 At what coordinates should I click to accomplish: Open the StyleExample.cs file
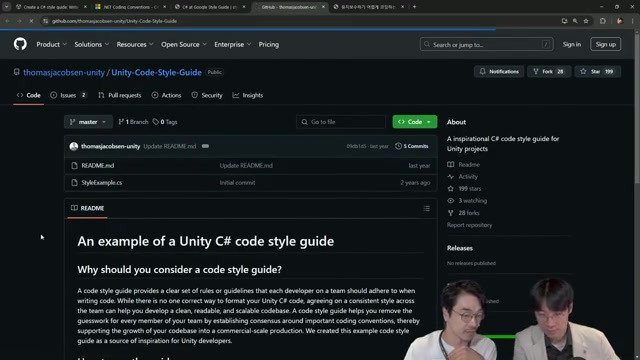(102, 182)
